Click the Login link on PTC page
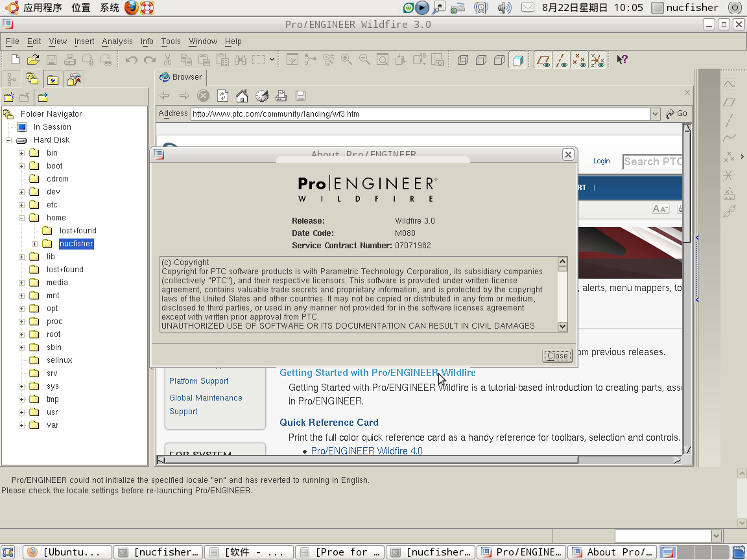Screen dimensions: 747x560 click(x=601, y=161)
